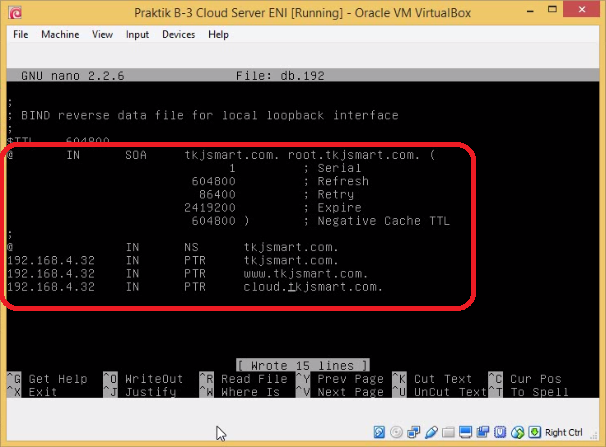Open the Help menu

(218, 34)
